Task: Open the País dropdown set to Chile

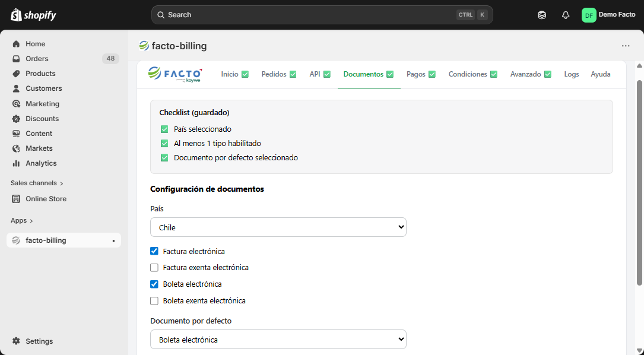Action: click(x=278, y=227)
